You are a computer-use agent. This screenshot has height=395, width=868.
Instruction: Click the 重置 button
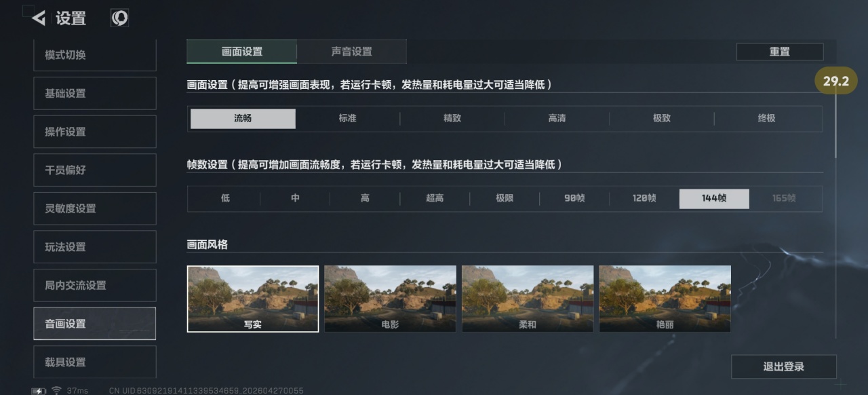780,52
